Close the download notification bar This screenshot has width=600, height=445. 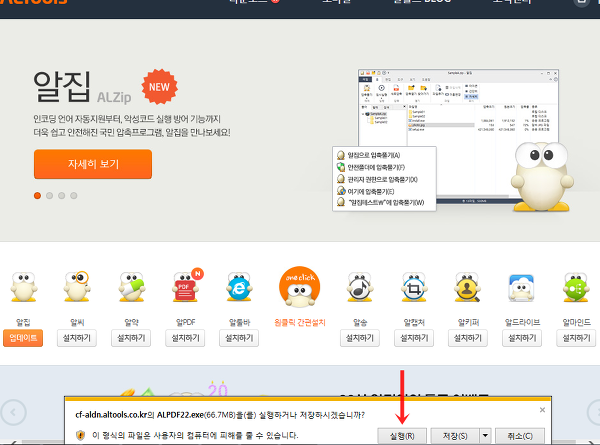542,410
